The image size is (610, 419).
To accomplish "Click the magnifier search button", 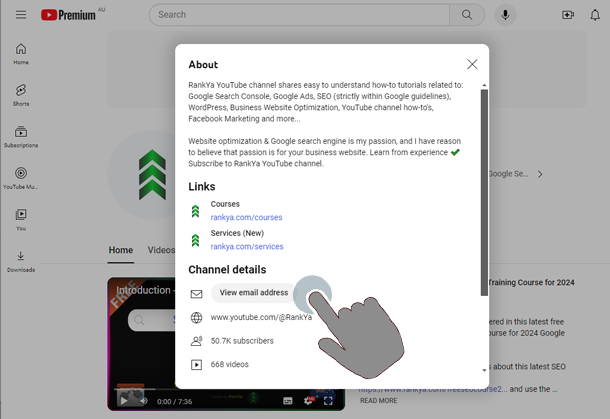I will point(467,15).
